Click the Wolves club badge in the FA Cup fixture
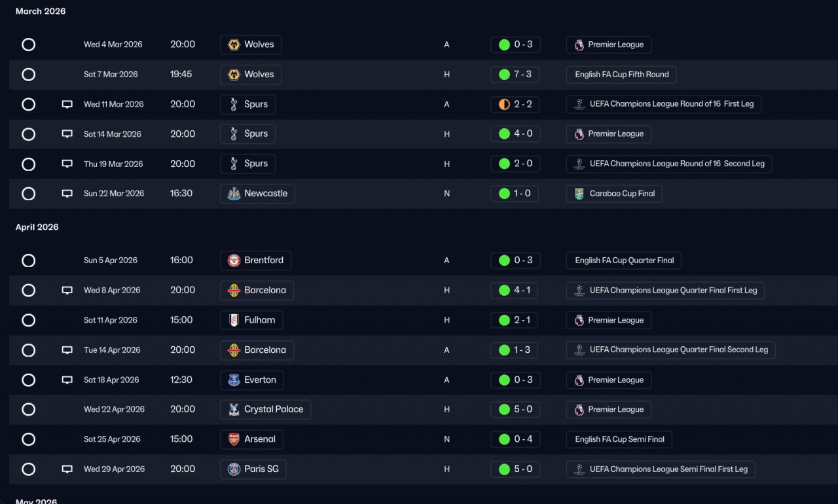The width and height of the screenshot is (838, 504). click(234, 75)
